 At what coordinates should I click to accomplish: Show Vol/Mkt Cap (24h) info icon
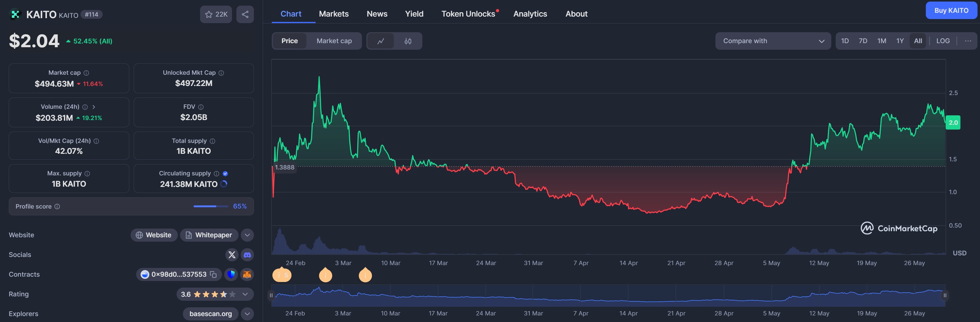(96, 141)
